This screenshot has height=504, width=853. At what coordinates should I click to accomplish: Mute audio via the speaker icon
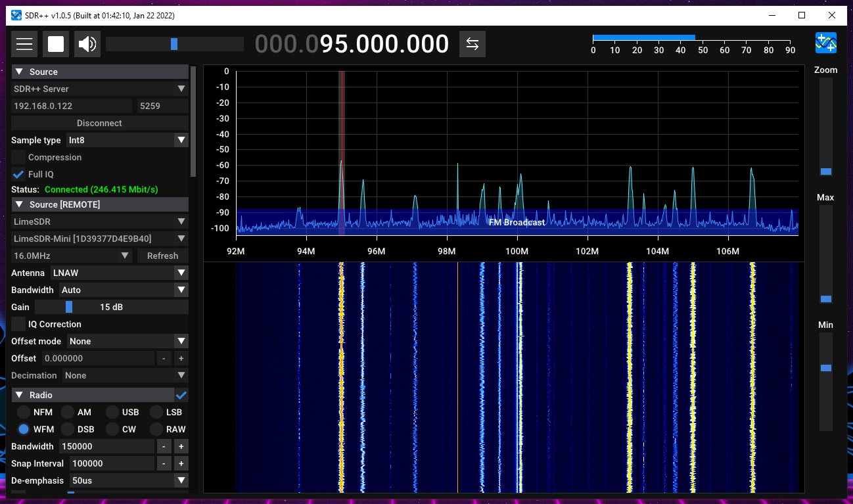point(86,43)
